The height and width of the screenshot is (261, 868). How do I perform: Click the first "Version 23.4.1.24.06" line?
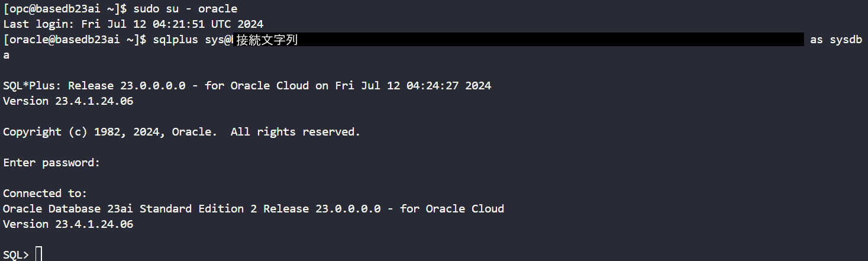tap(68, 101)
